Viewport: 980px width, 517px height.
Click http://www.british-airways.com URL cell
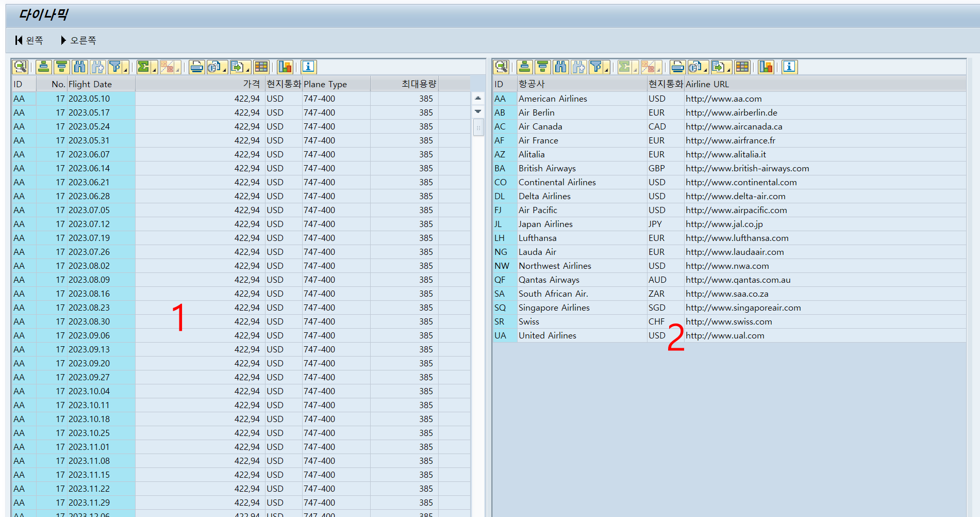[x=825, y=168]
